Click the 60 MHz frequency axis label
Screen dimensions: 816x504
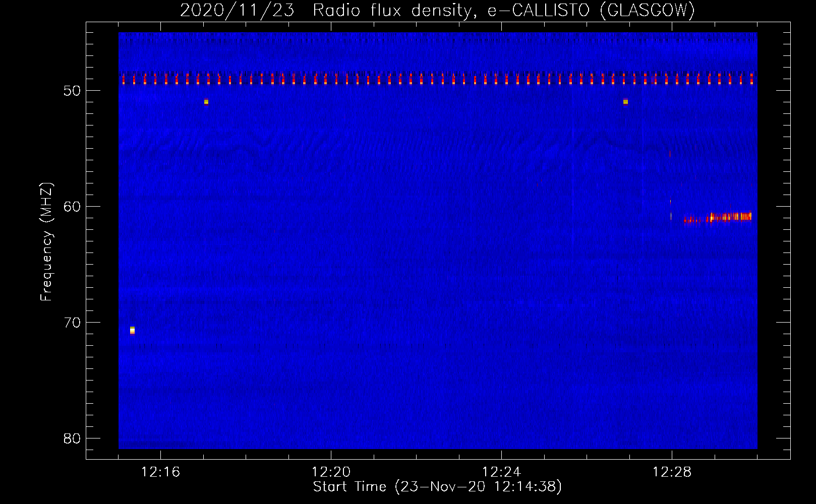coord(72,207)
